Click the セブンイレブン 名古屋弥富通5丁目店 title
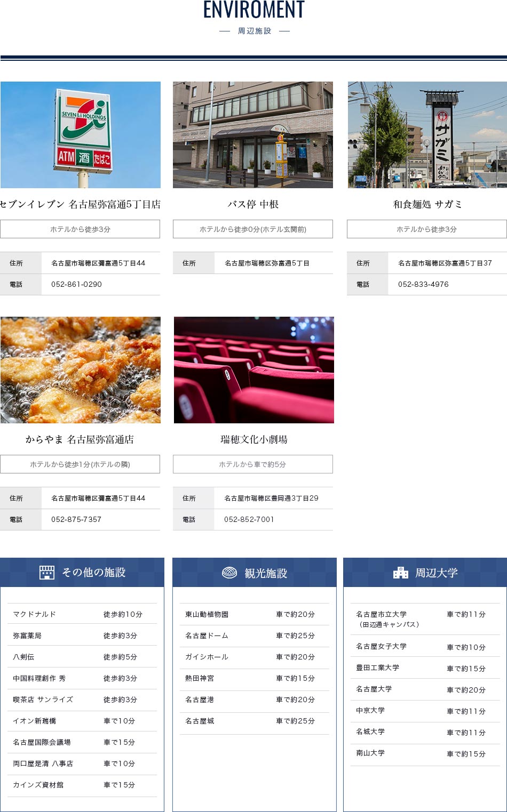507x812 pixels. coord(80,204)
